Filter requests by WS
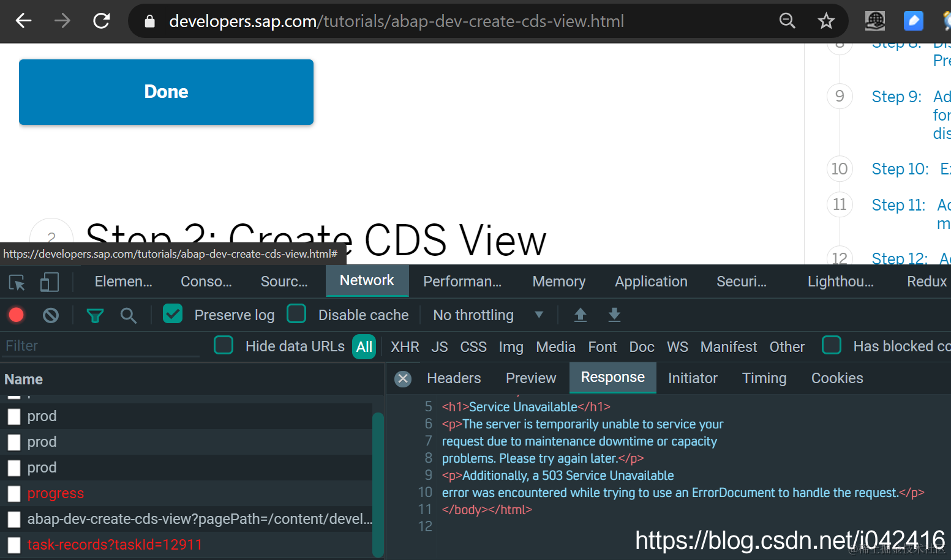 point(677,347)
